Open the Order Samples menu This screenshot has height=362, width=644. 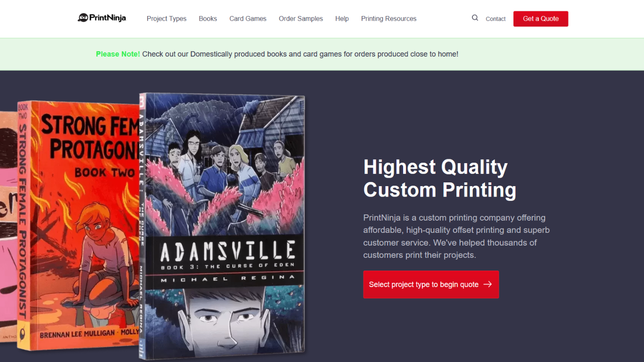[x=301, y=19]
